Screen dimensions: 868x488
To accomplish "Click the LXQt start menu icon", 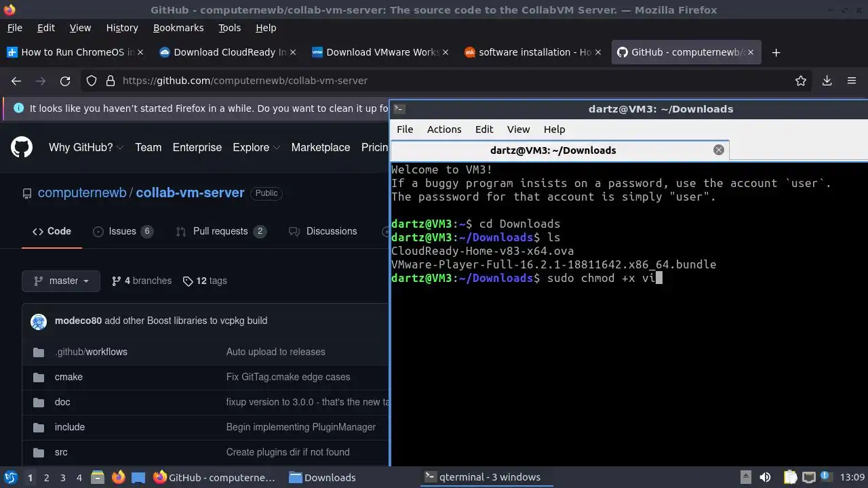I will coord(10,477).
